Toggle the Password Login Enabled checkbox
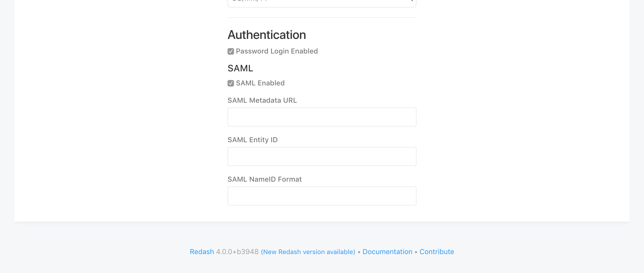The height and width of the screenshot is (273, 644). [x=231, y=51]
